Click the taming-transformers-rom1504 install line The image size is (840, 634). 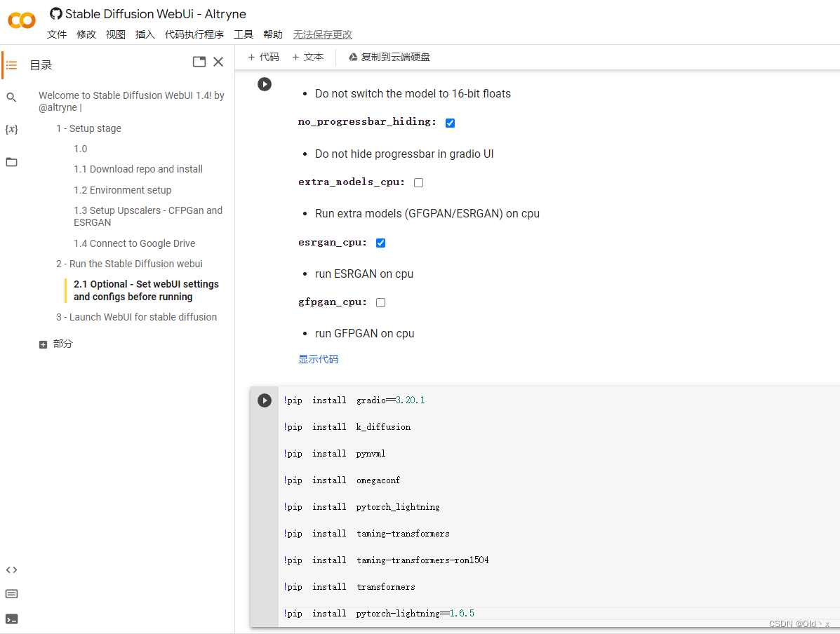coord(386,560)
